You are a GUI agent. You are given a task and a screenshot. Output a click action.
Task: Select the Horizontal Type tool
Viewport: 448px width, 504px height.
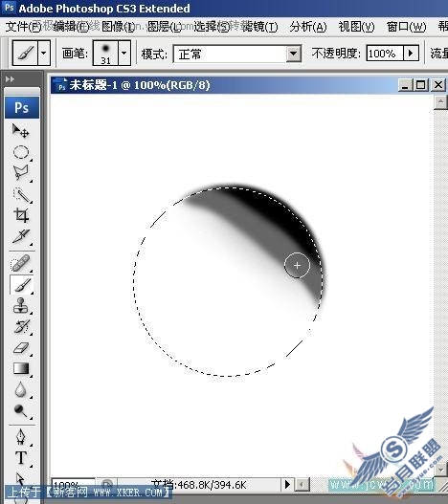point(21,457)
